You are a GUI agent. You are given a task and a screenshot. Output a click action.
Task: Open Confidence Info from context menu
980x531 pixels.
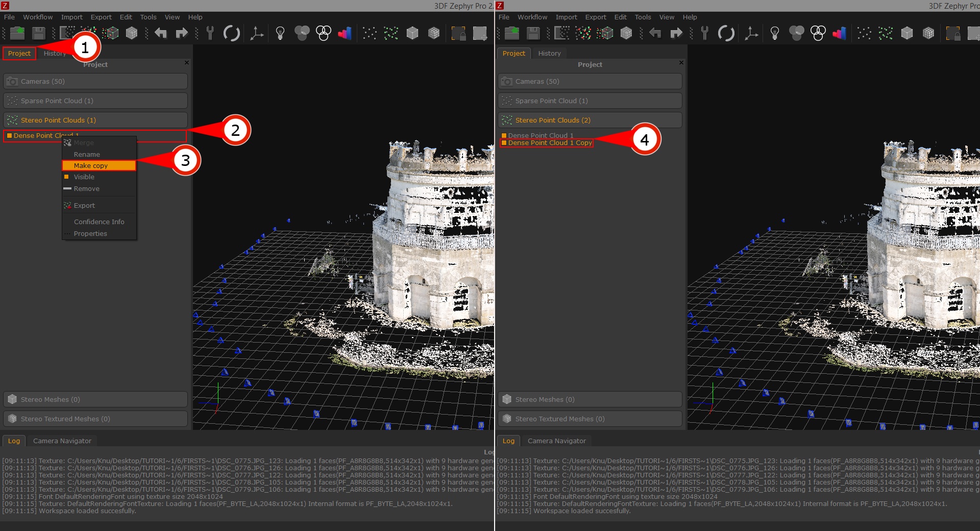(99, 222)
